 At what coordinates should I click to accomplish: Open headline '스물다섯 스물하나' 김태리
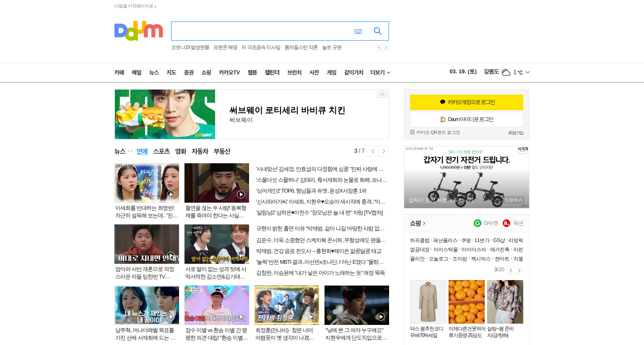[322, 180]
